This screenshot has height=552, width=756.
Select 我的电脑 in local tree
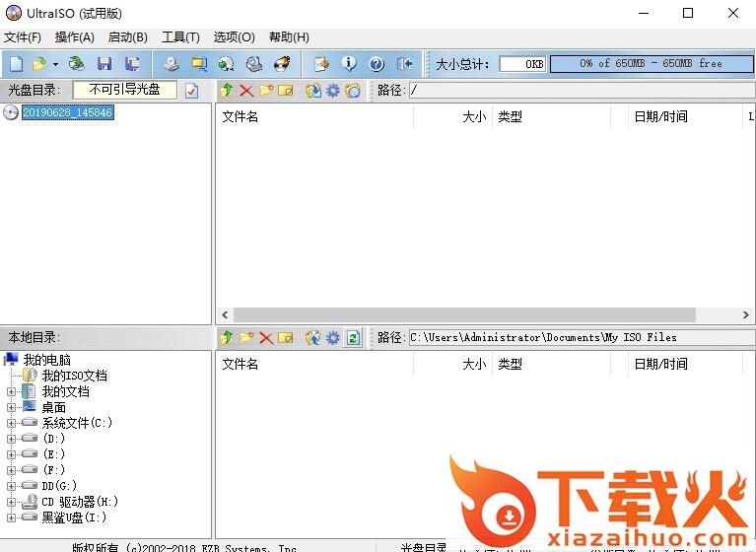[47, 360]
